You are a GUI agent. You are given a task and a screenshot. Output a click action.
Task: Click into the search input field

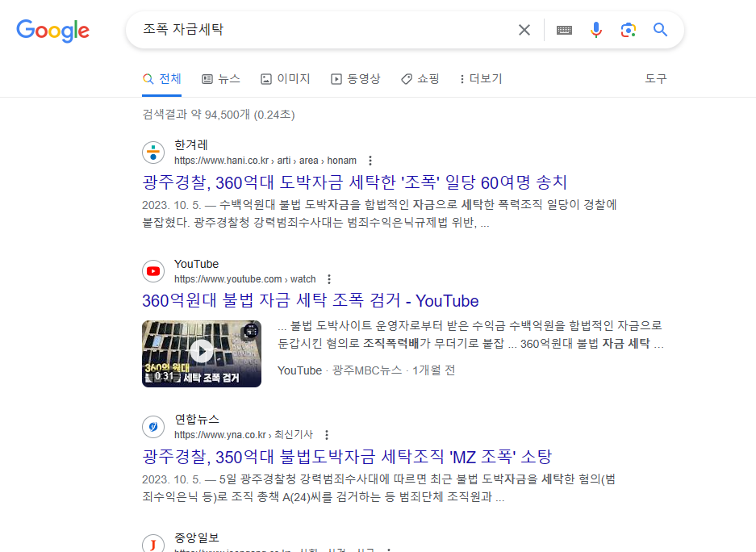pos(323,30)
